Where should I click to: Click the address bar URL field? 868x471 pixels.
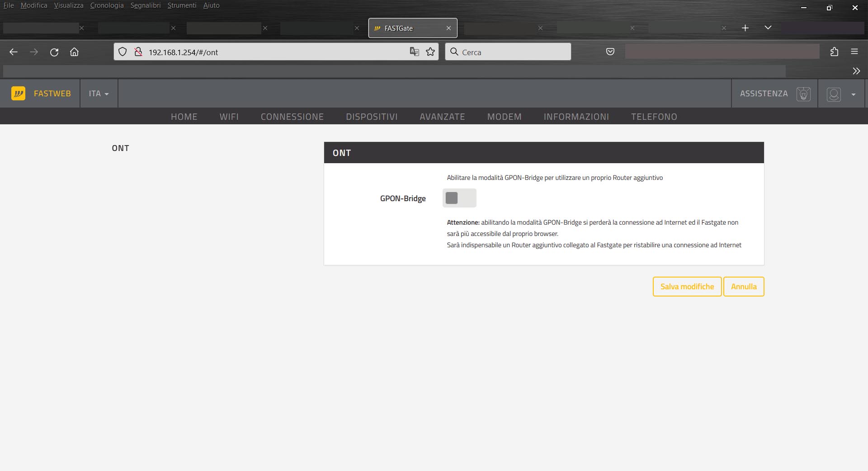[276, 52]
